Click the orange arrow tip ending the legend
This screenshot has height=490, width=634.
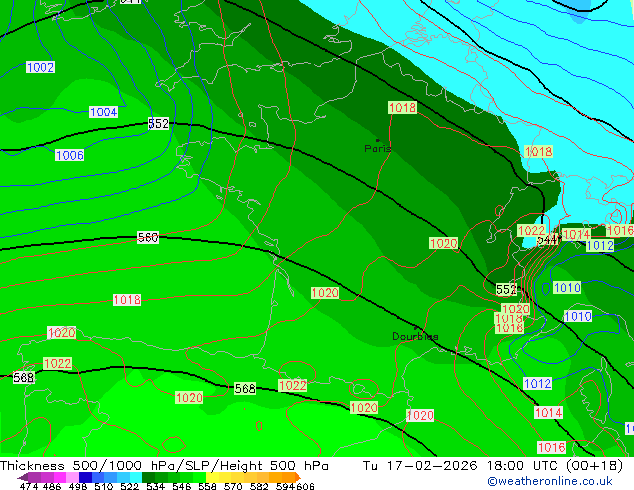tap(298, 477)
